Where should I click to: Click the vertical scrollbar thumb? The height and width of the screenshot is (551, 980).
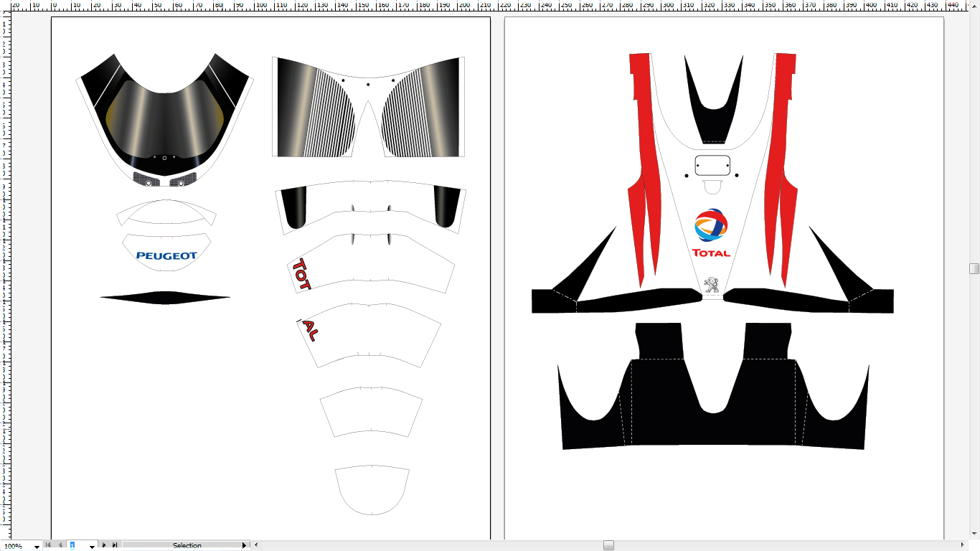pos(974,268)
